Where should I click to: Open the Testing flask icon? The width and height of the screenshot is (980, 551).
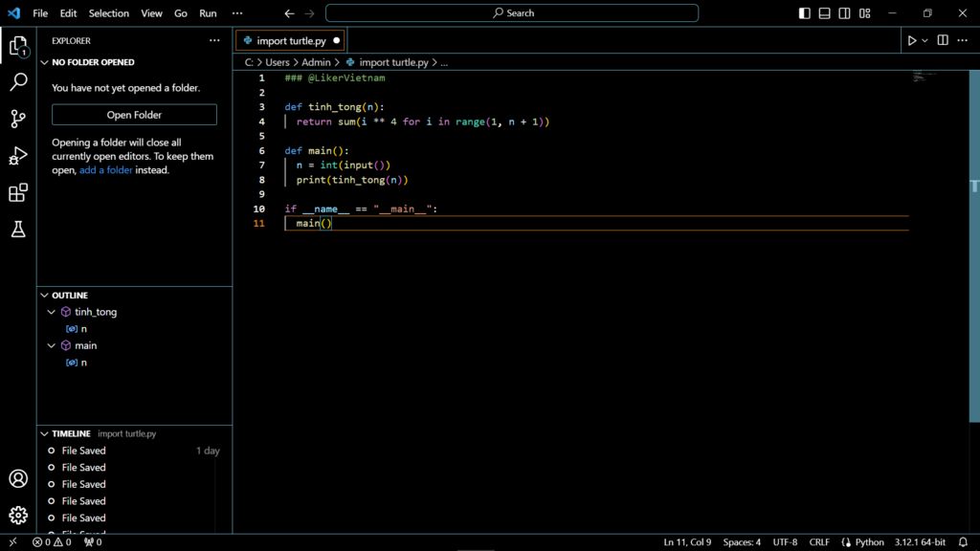[x=18, y=230]
